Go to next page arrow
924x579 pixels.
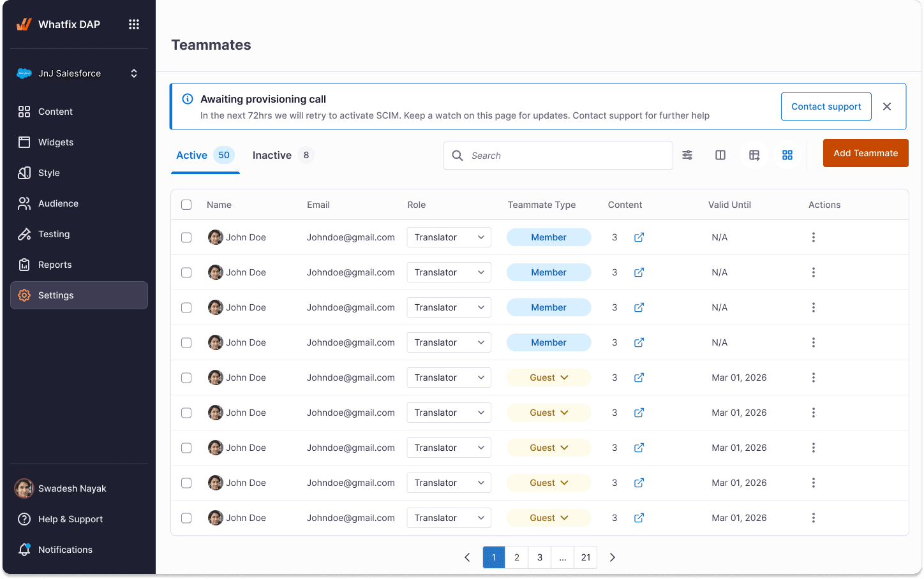coord(613,557)
